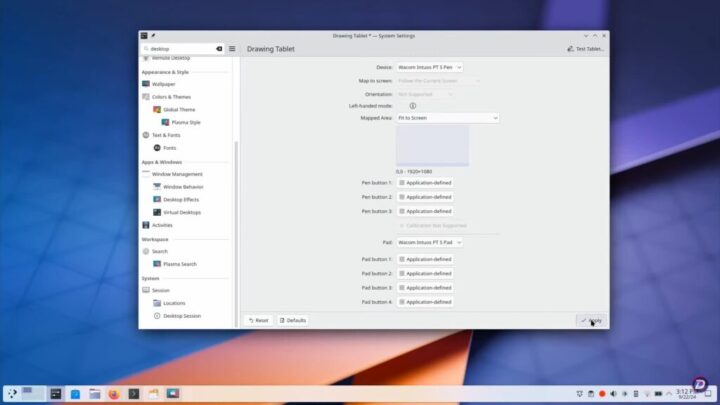Set the Pad button 2 action
Screen dimensions: 720x405
coord(425,274)
